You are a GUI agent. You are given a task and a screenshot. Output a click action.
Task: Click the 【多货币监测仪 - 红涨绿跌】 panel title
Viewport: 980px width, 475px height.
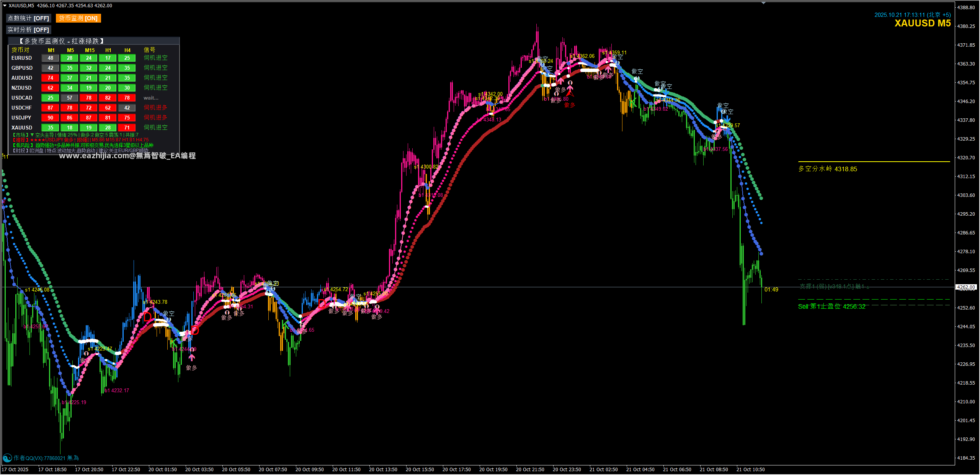[x=62, y=41]
